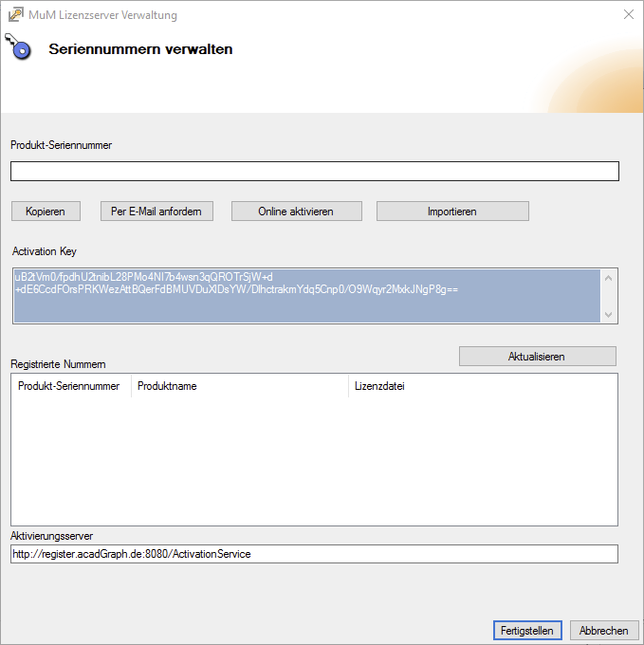
Task: Sort by the Produktname column header
Action: click(x=239, y=386)
